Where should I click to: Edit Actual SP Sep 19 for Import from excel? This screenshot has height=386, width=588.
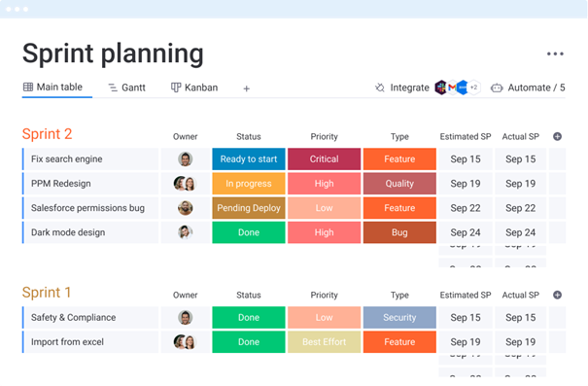click(521, 341)
